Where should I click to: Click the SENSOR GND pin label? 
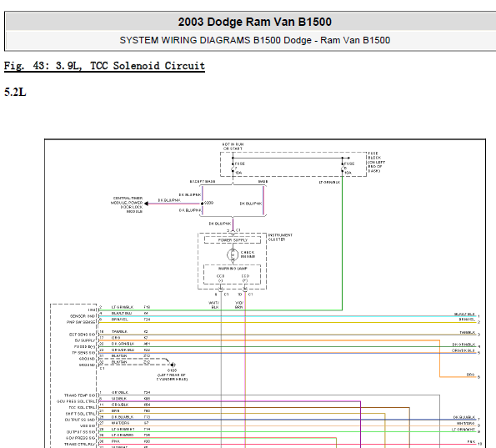(x=83, y=316)
